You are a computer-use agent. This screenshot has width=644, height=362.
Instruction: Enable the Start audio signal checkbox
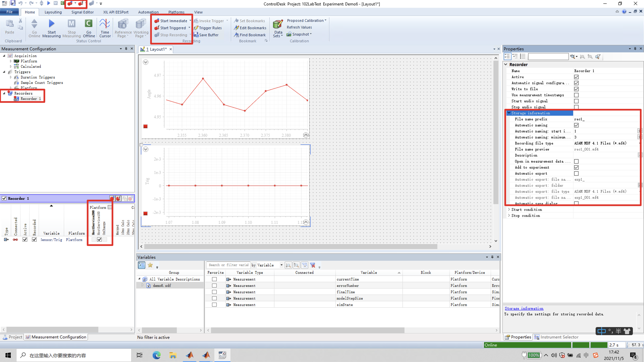[x=576, y=101]
